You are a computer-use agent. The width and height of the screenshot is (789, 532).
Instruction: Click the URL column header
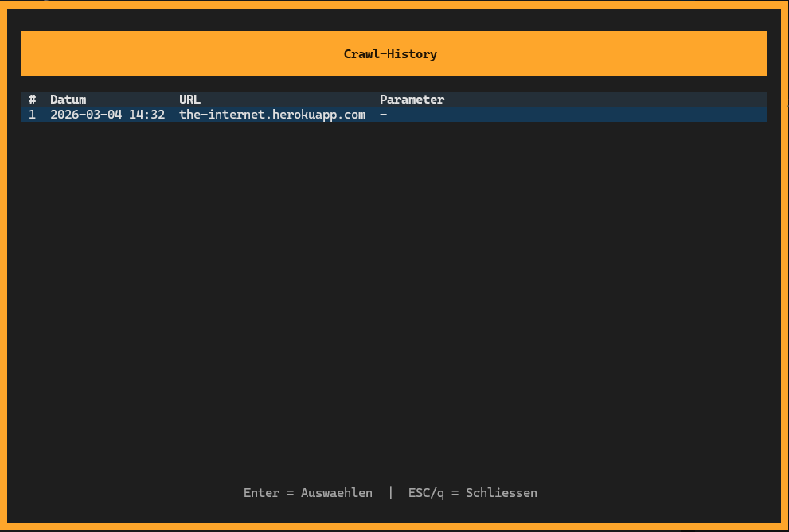click(x=189, y=99)
